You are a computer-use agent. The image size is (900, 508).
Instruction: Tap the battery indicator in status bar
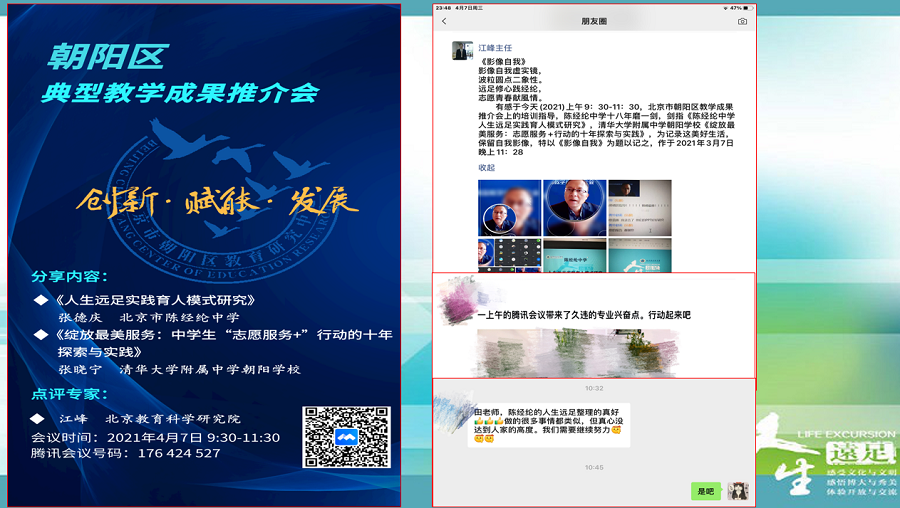tap(748, 8)
